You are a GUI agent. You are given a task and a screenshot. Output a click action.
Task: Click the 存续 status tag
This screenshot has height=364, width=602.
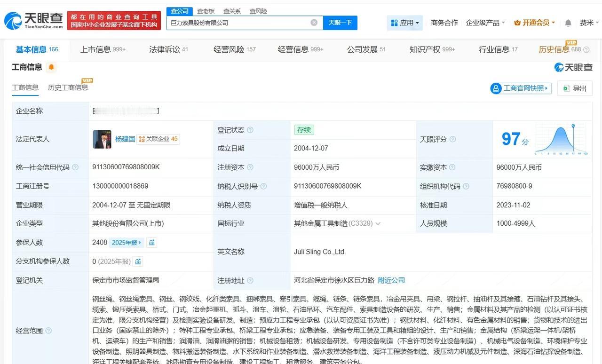click(x=304, y=130)
